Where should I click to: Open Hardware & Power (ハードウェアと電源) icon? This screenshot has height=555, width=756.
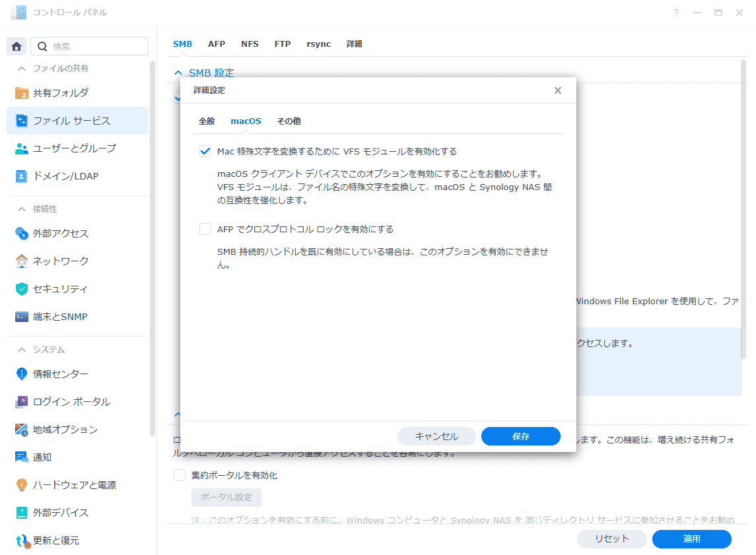pyautogui.click(x=21, y=485)
